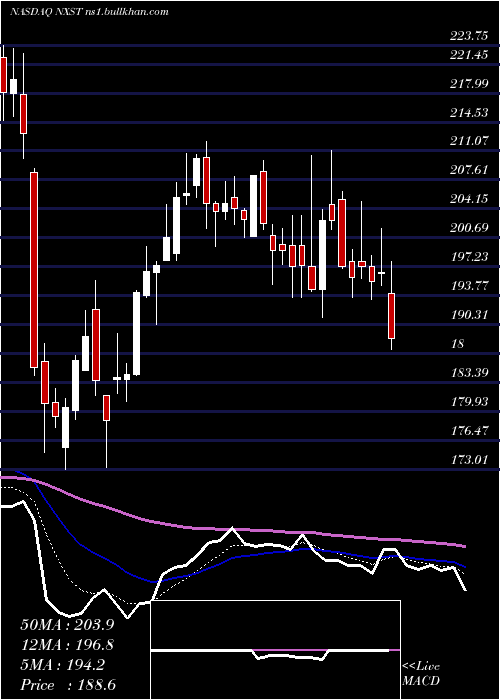The image size is (500, 700).
Task: Click the NASDAQ NXST chart title text
Action: [89, 12]
